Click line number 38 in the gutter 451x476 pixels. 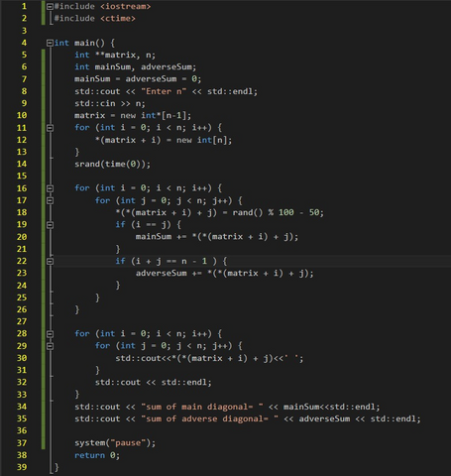[22, 455]
